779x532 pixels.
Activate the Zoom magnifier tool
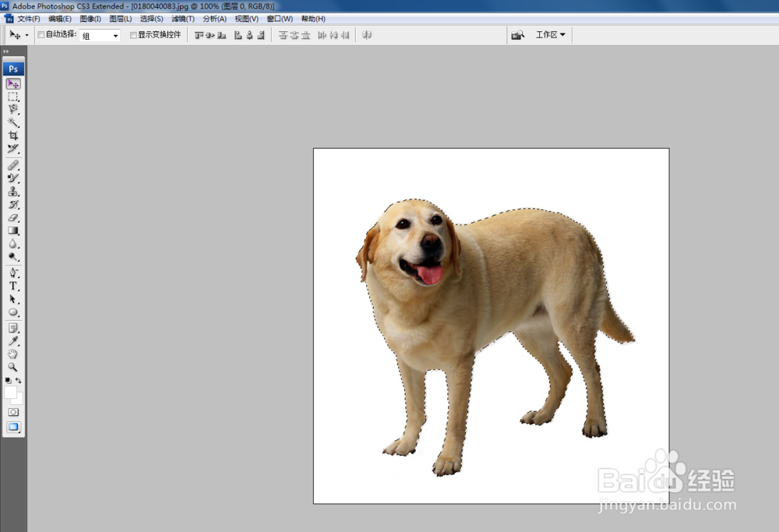tap(13, 367)
